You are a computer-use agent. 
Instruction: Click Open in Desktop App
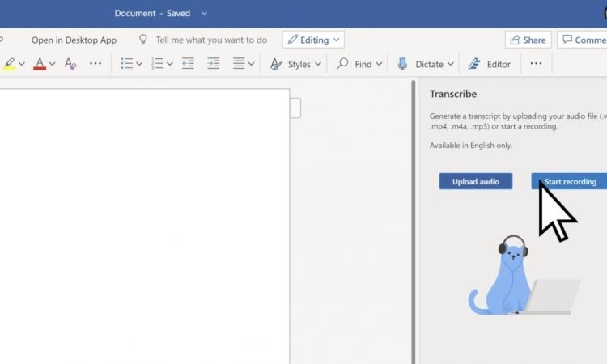(74, 40)
